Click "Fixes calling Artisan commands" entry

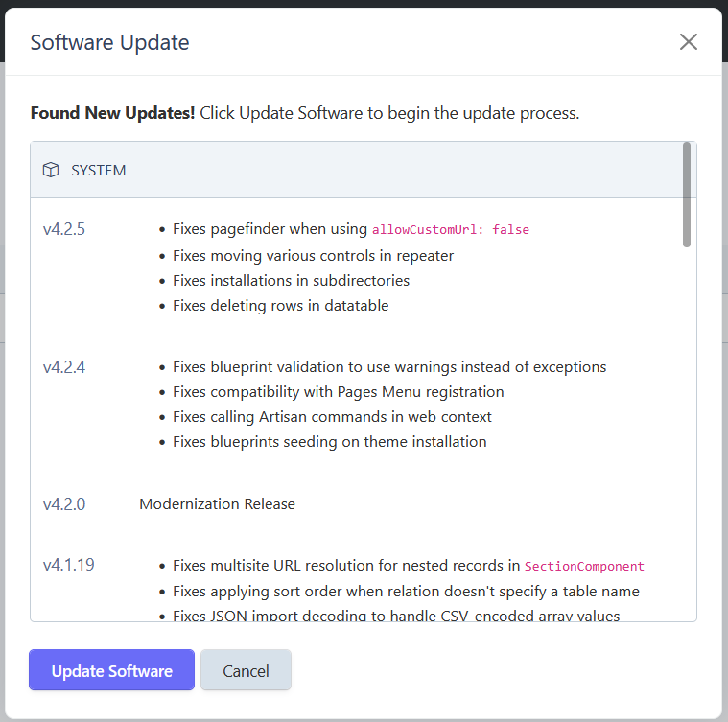[x=332, y=417]
